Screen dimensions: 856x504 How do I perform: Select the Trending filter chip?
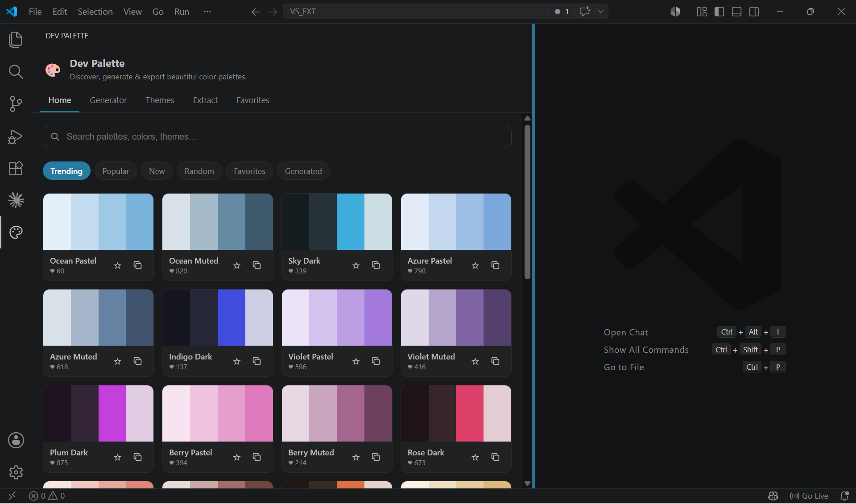click(66, 171)
